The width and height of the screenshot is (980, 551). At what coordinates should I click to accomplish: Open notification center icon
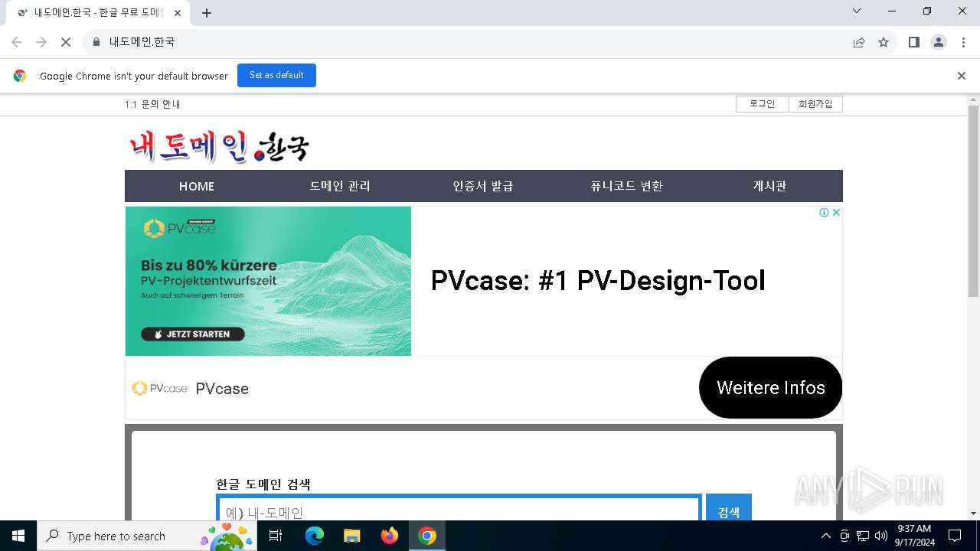955,536
